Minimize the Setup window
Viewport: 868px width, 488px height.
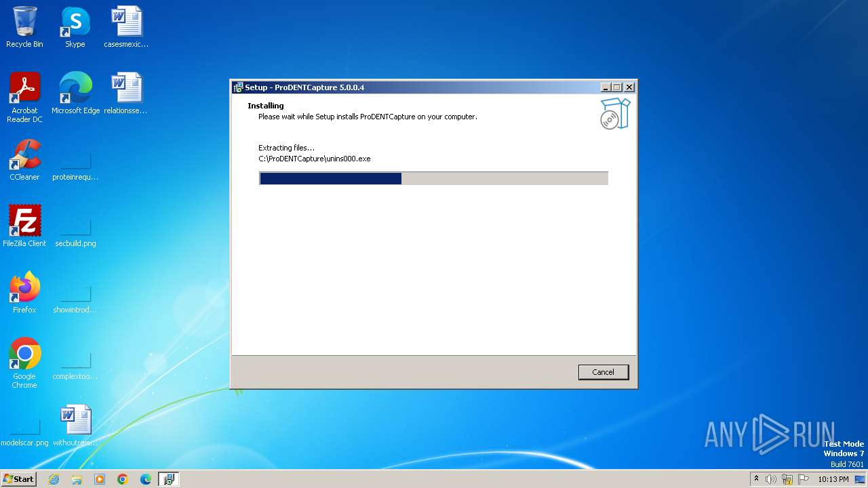[605, 87]
